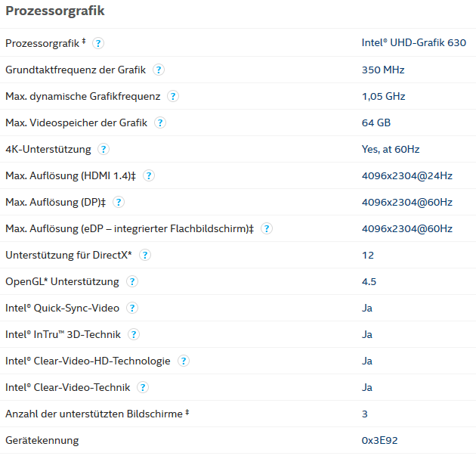Click question mark next to Quick-Sync-Video
Viewport: 476px width, 462px height.
pyautogui.click(x=132, y=308)
